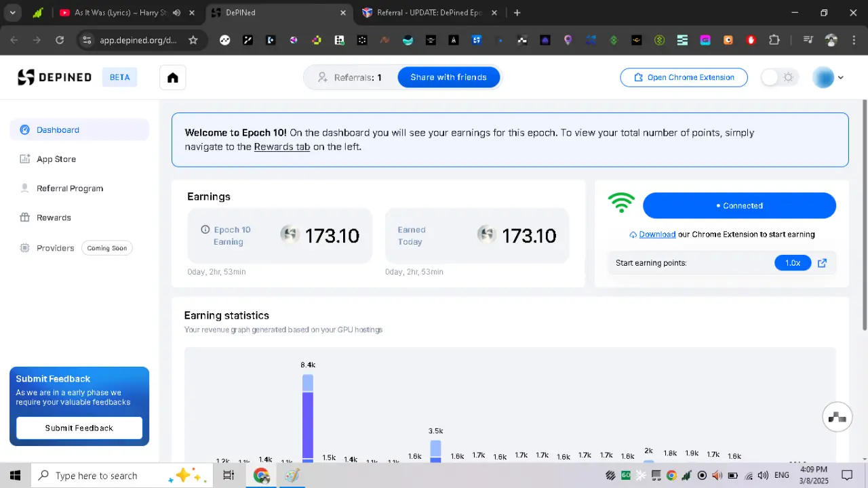Open the Windows Start menu
Viewport: 868px width, 488px height.
[15, 476]
